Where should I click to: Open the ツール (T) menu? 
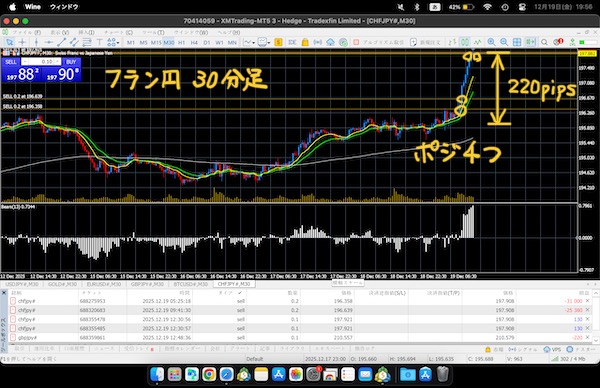click(153, 33)
